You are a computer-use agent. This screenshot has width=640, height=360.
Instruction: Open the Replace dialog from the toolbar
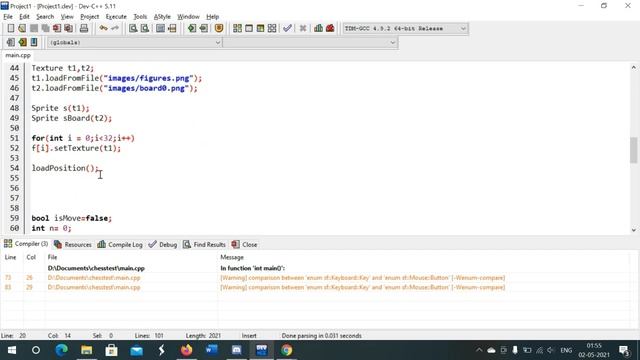pyautogui.click(x=144, y=28)
